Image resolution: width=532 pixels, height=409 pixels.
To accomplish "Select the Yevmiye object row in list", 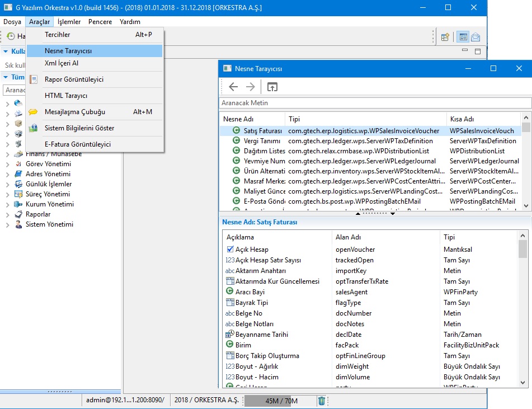I will point(263,161).
